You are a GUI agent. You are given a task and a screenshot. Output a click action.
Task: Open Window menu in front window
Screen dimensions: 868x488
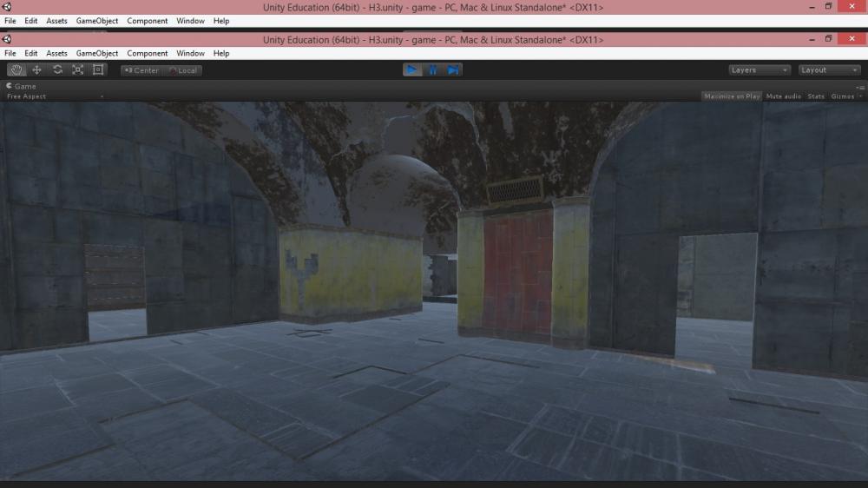tap(190, 53)
